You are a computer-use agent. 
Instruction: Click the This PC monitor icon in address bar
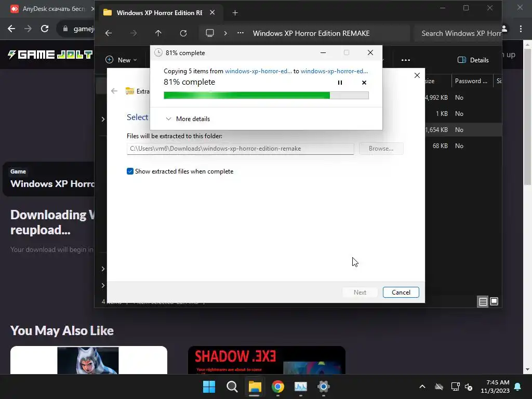[x=210, y=33]
